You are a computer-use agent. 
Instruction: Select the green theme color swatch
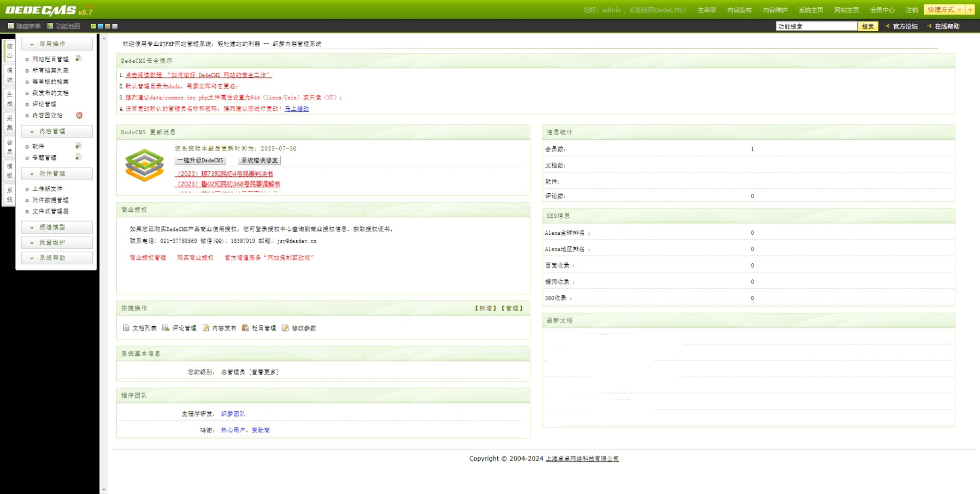tap(93, 26)
